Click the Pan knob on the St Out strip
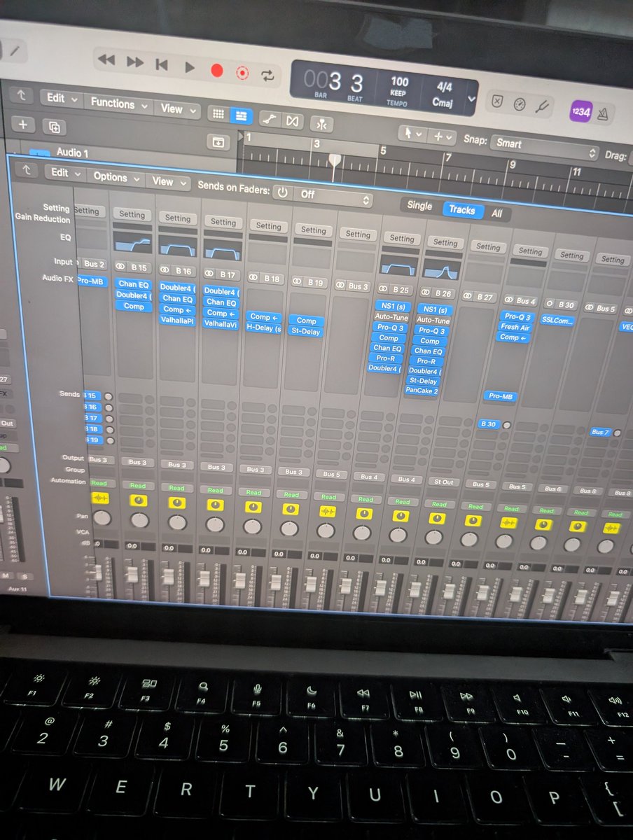633x840 pixels. pos(434,537)
